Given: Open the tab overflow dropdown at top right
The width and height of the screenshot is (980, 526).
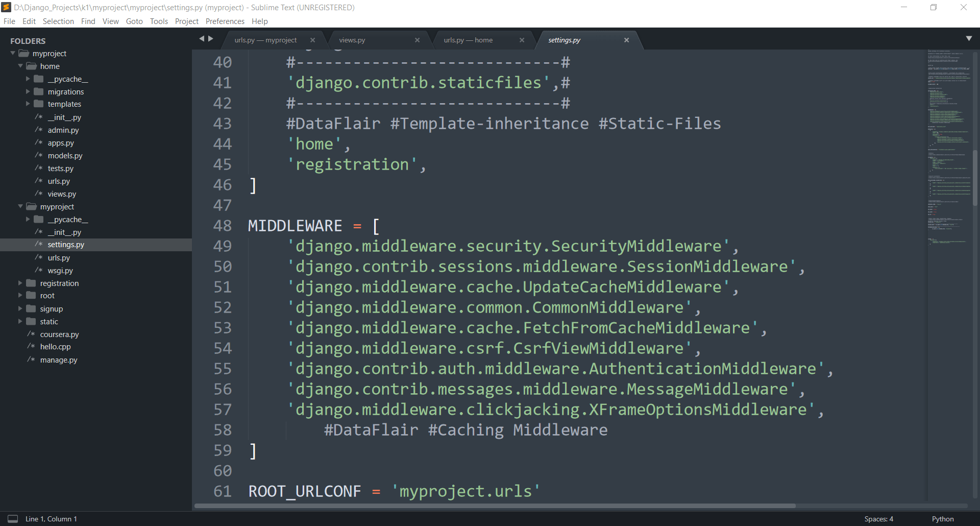Looking at the screenshot, I should coord(969,38).
